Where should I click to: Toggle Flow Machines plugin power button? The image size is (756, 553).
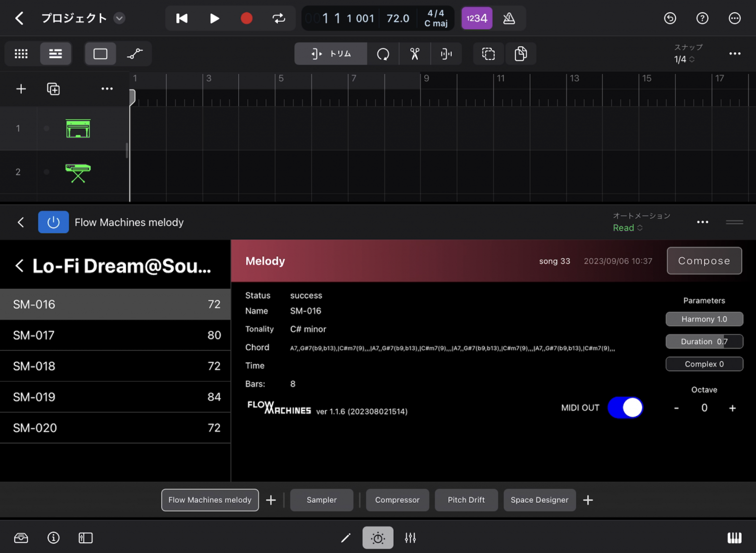coord(53,222)
